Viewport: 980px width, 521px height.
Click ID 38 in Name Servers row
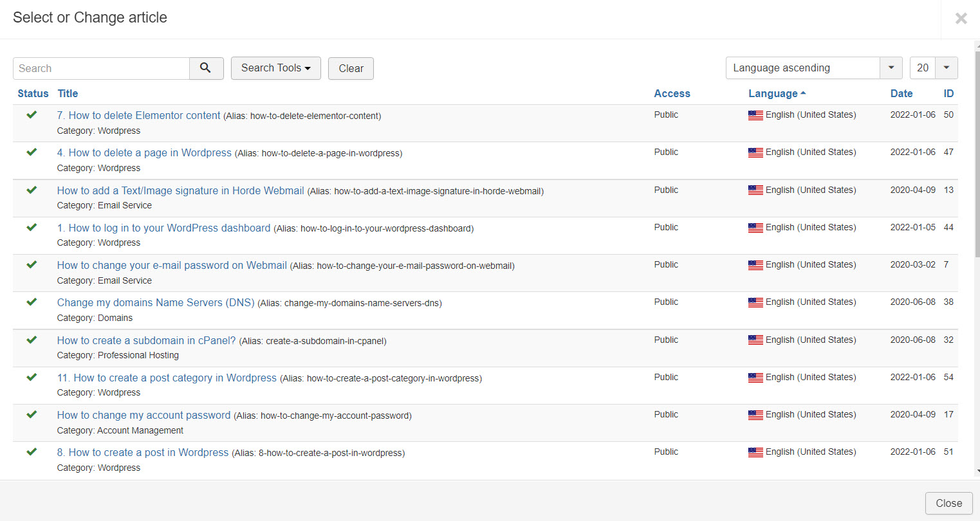point(948,302)
